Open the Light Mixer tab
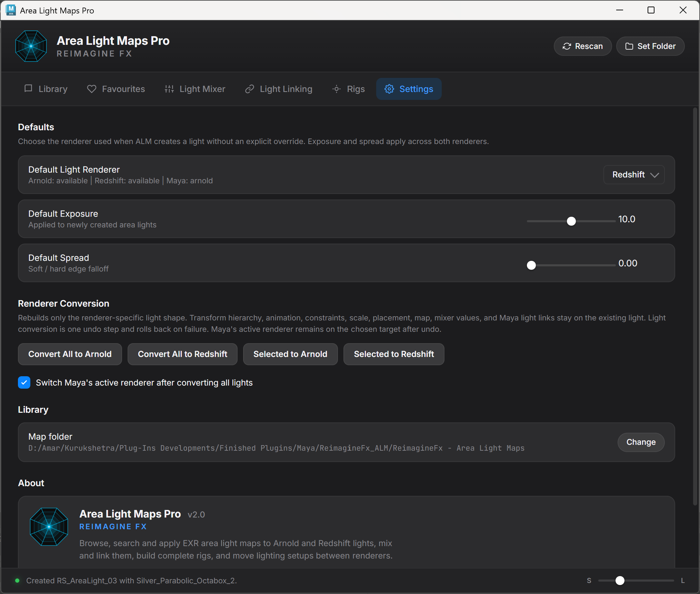This screenshot has height=594, width=700. (195, 89)
